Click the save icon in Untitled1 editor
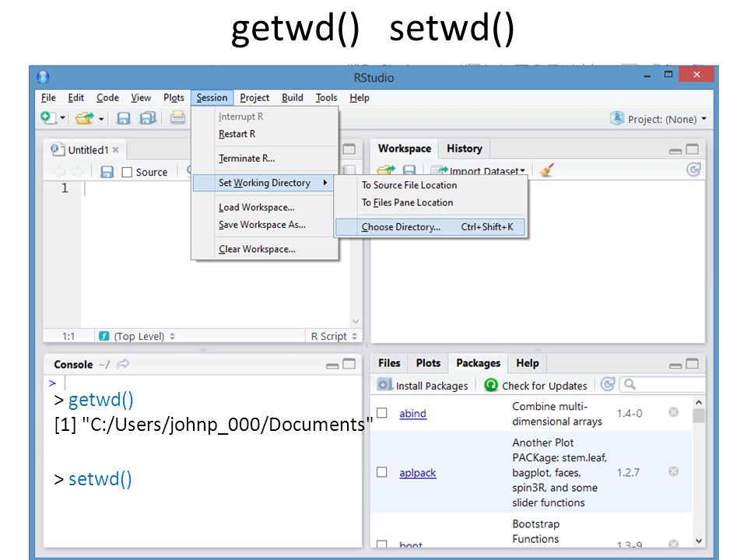 (x=107, y=172)
